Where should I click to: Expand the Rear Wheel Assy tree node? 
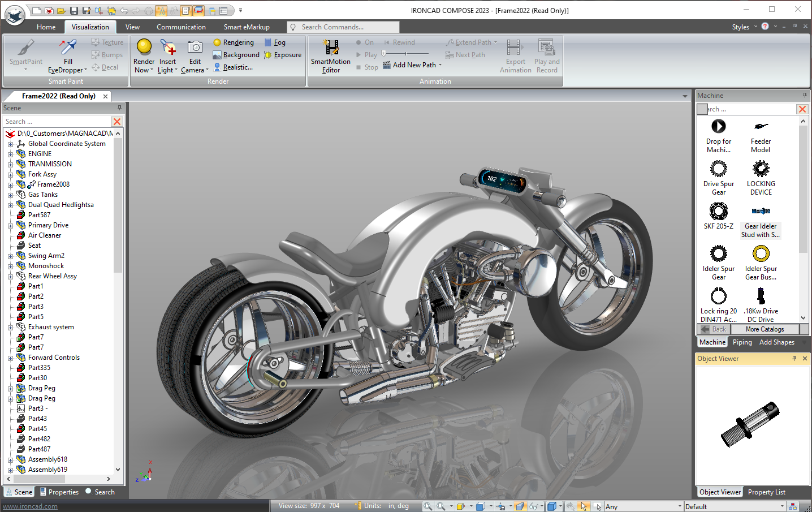[x=10, y=277]
